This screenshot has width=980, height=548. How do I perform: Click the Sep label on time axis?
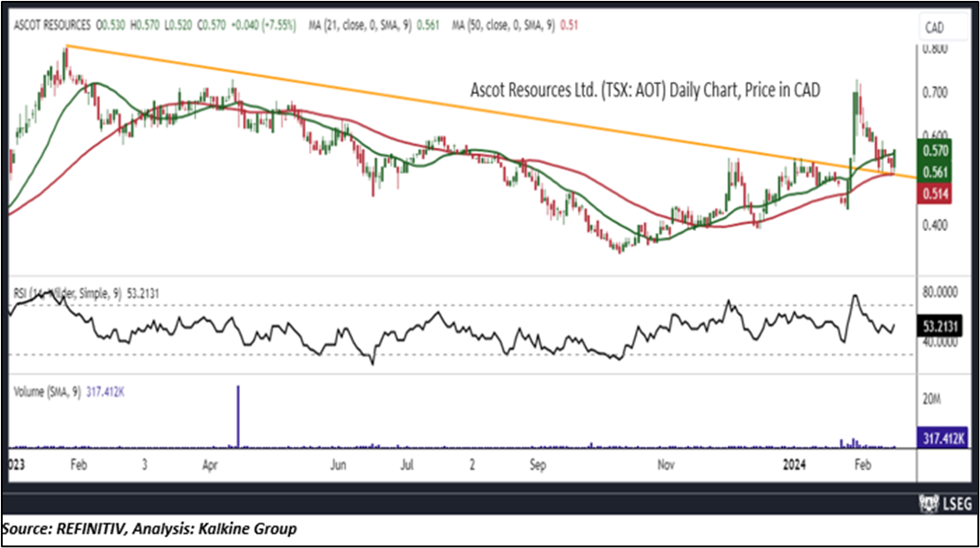(537, 465)
